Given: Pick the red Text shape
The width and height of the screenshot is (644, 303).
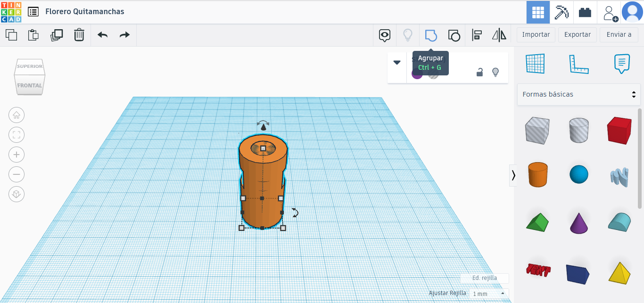Looking at the screenshot, I should click(x=538, y=270).
